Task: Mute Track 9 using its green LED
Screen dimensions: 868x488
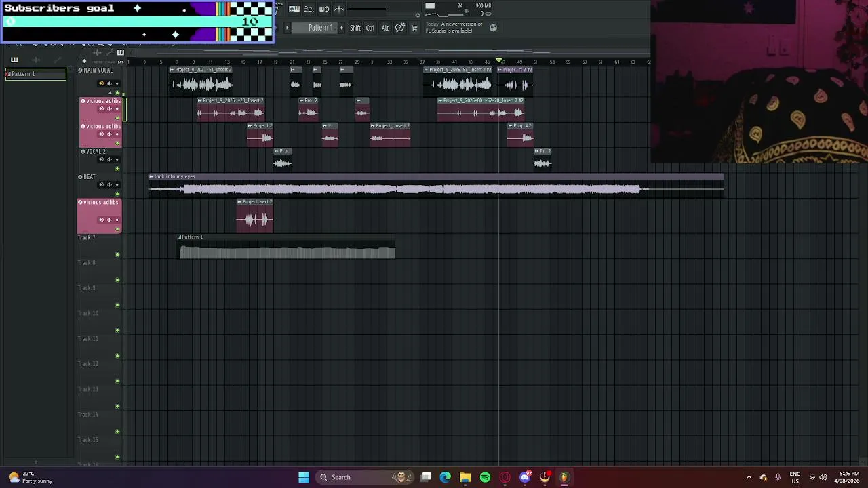Action: [117, 305]
